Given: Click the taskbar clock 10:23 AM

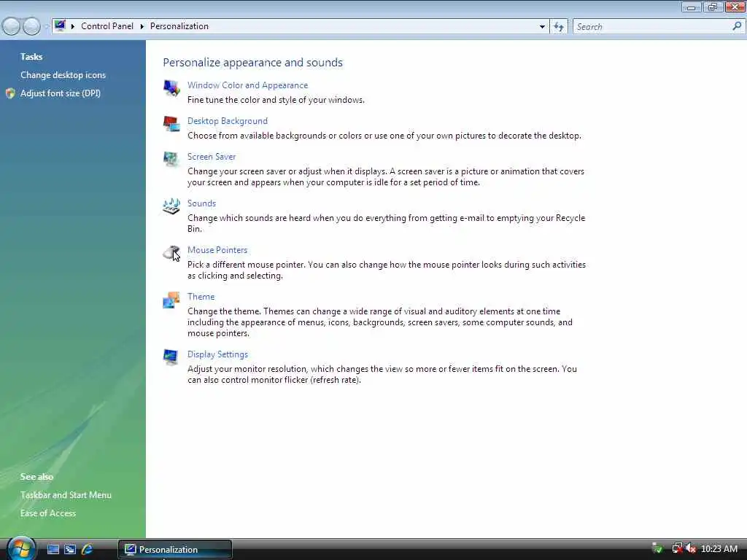Looking at the screenshot, I should (x=719, y=549).
